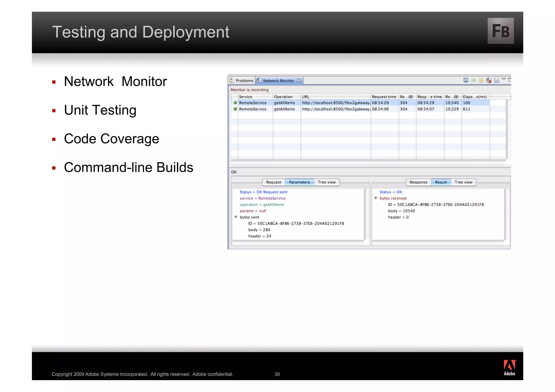Clear recorded entries with the red X icon
This screenshot has width=555, height=392.
tap(489, 80)
